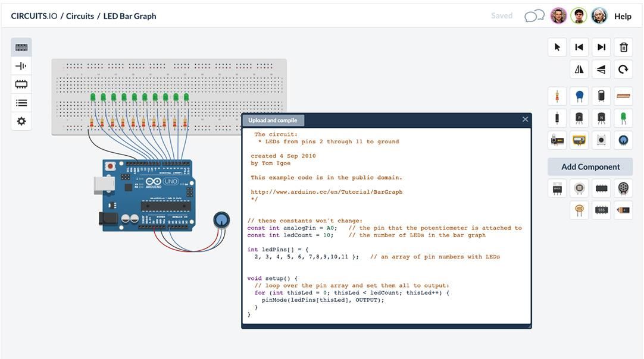Open circuit settings with the gear icon
Viewport: 644px width, 359px height.
pyautogui.click(x=21, y=121)
